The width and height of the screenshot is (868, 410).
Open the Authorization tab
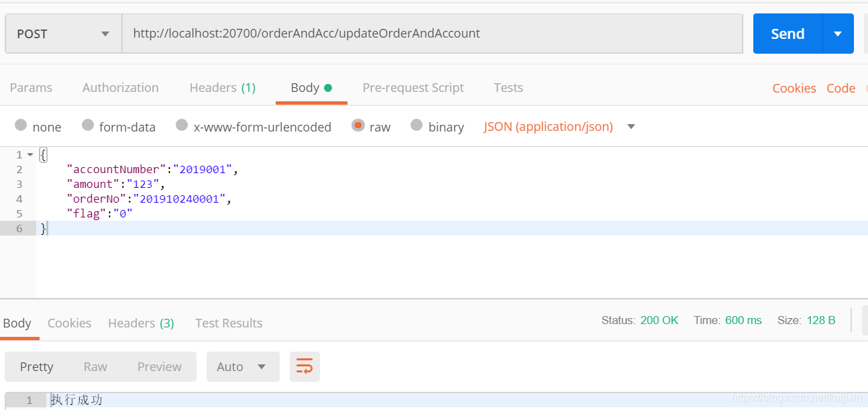[121, 87]
